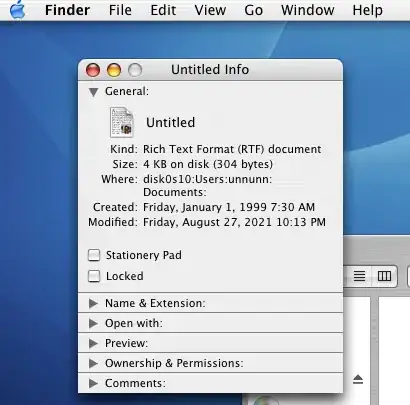
Task: Expand the Comments section
Action: click(94, 383)
